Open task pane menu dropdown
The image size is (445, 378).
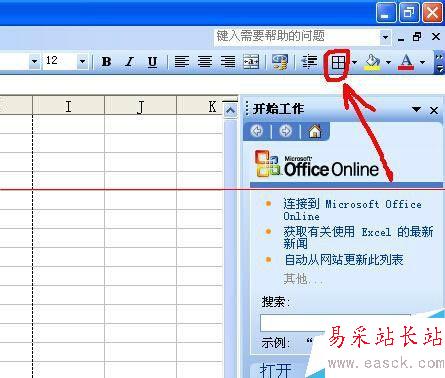tap(416, 109)
